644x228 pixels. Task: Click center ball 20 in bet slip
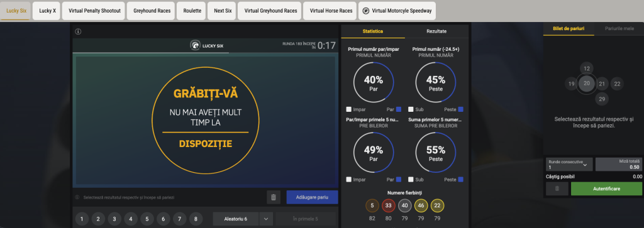(x=587, y=84)
